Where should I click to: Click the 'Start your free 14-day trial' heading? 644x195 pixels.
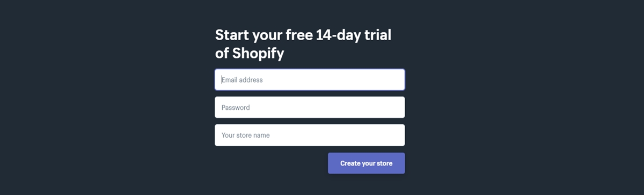pyautogui.click(x=303, y=35)
